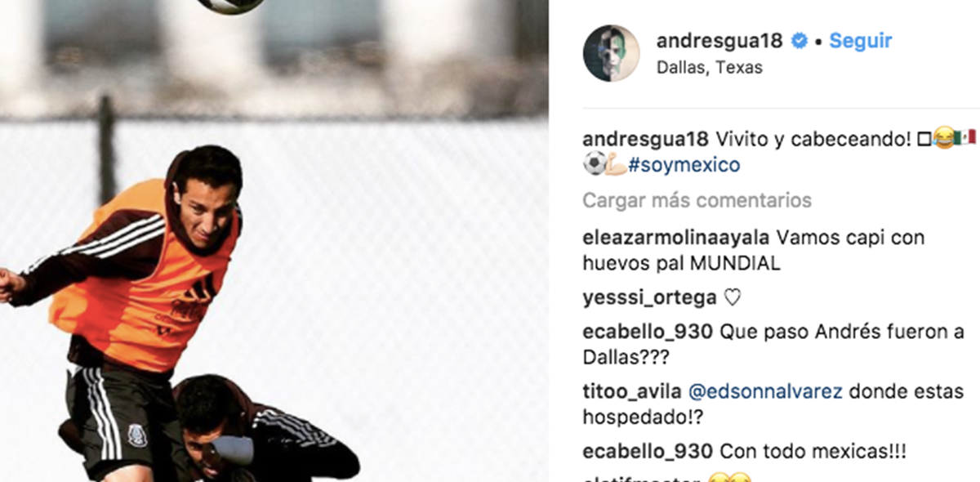
Task: Open the Dallas, Texas location link
Action: click(710, 68)
